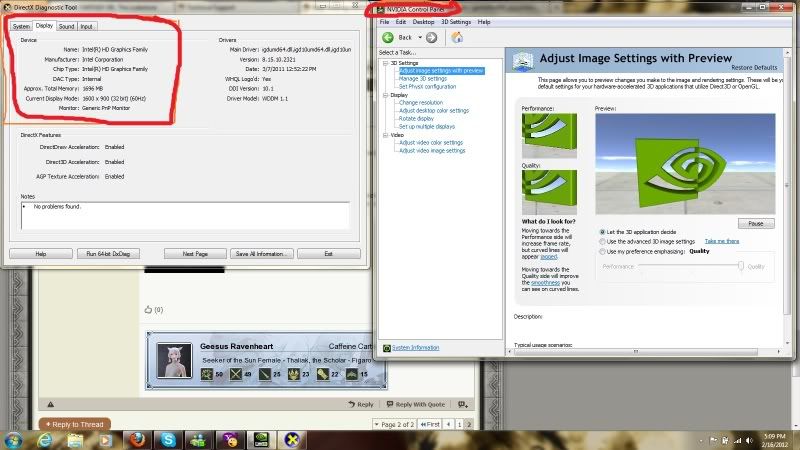The width and height of the screenshot is (800, 450).
Task: Click the jagged help link
Action: (548, 257)
